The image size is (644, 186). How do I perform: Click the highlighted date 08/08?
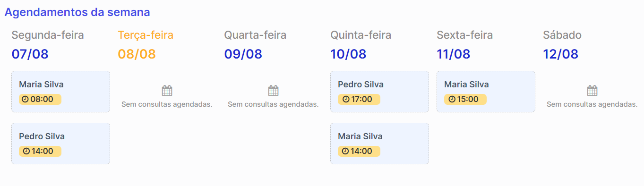[x=137, y=54]
